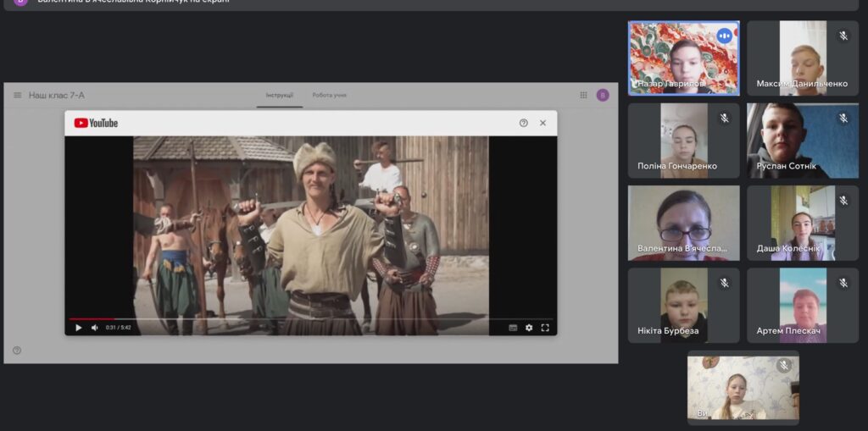Viewport: 868px width, 431px height.
Task: Seek on the red video progress bar
Action: click(x=310, y=319)
